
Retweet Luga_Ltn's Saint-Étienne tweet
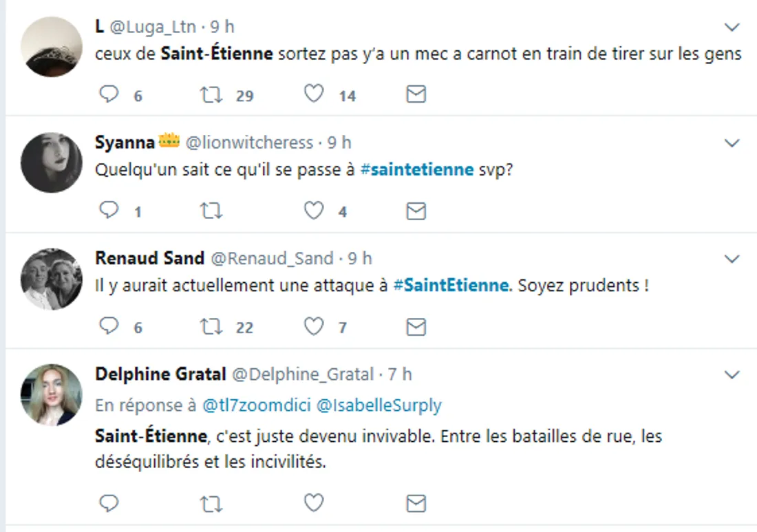[x=210, y=94]
